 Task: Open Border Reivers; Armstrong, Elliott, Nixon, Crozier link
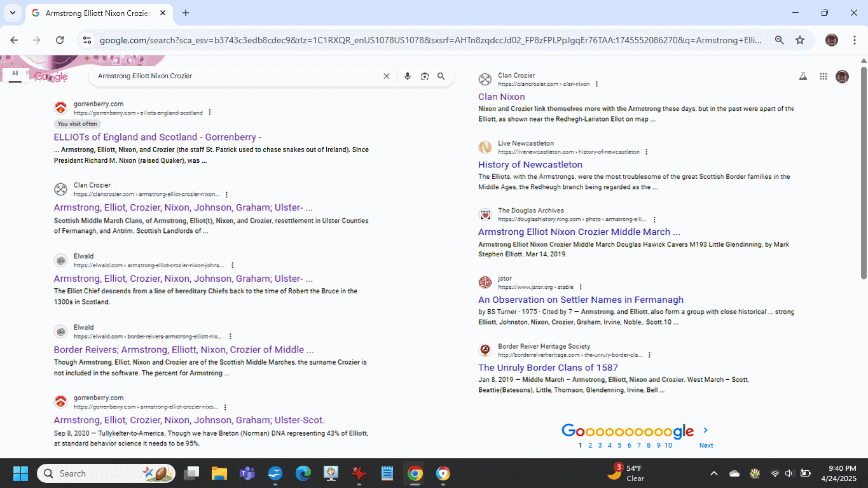pos(184,349)
